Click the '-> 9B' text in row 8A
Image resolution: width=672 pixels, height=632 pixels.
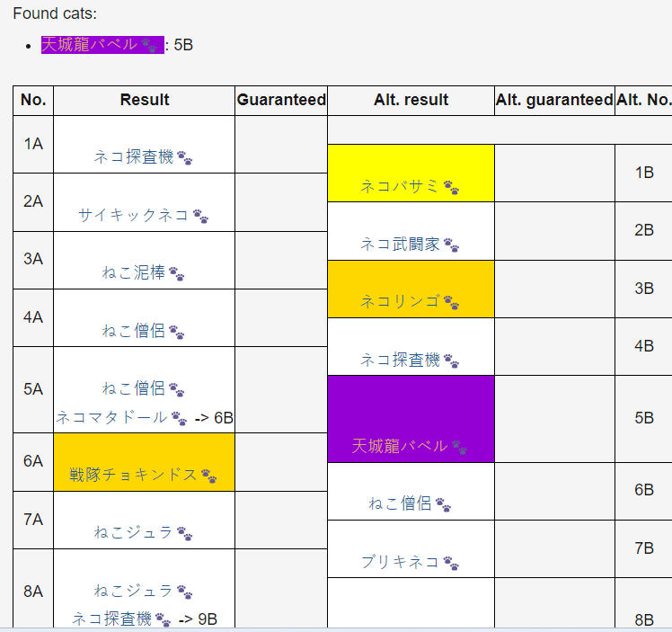(198, 619)
